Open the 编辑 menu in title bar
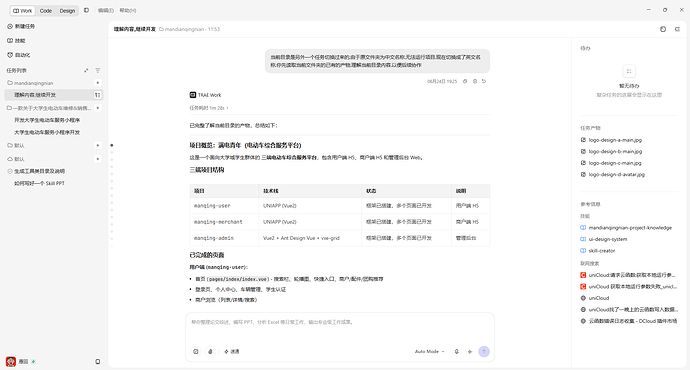690x370 pixels. click(106, 10)
